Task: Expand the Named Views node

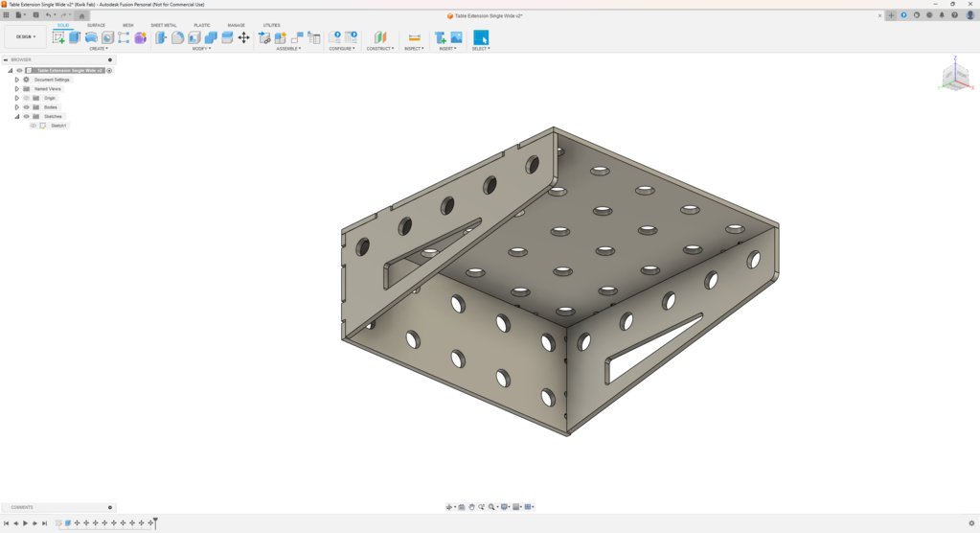Action: pos(17,89)
